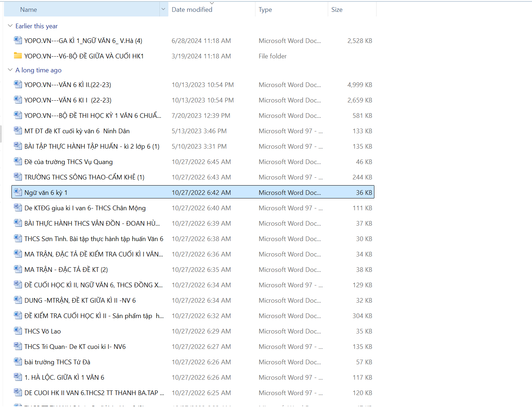The height and width of the screenshot is (408, 532).
Task: Click the 'File folder' type cell
Action: click(273, 56)
